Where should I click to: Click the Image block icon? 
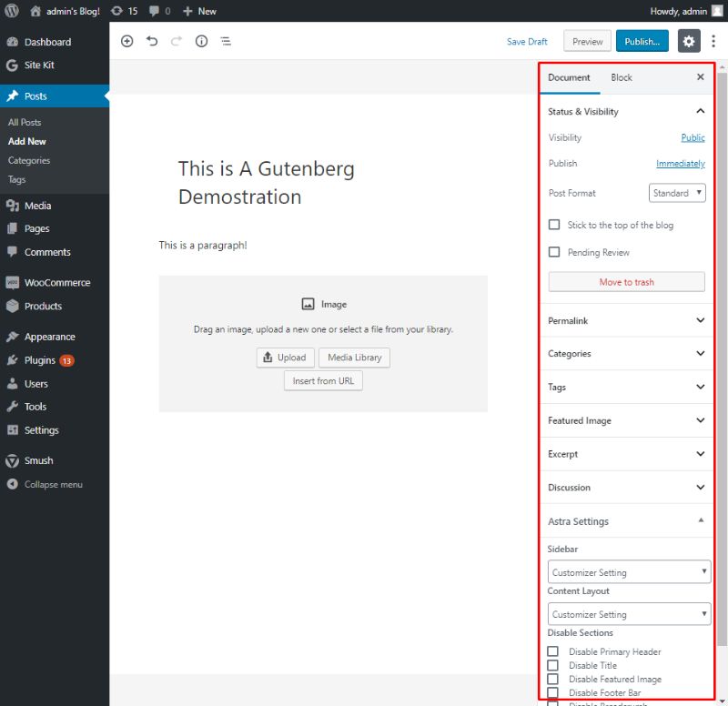pos(308,304)
